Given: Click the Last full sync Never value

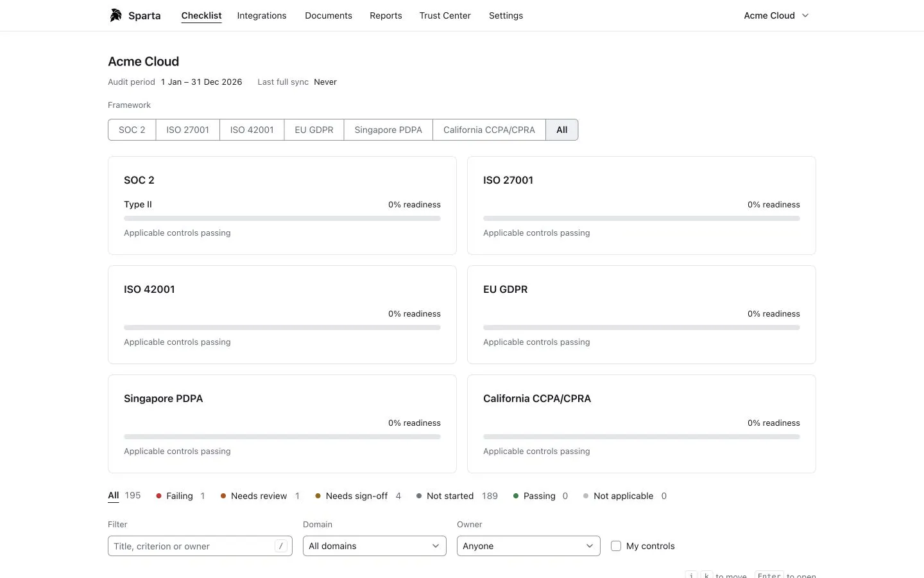Looking at the screenshot, I should [325, 82].
